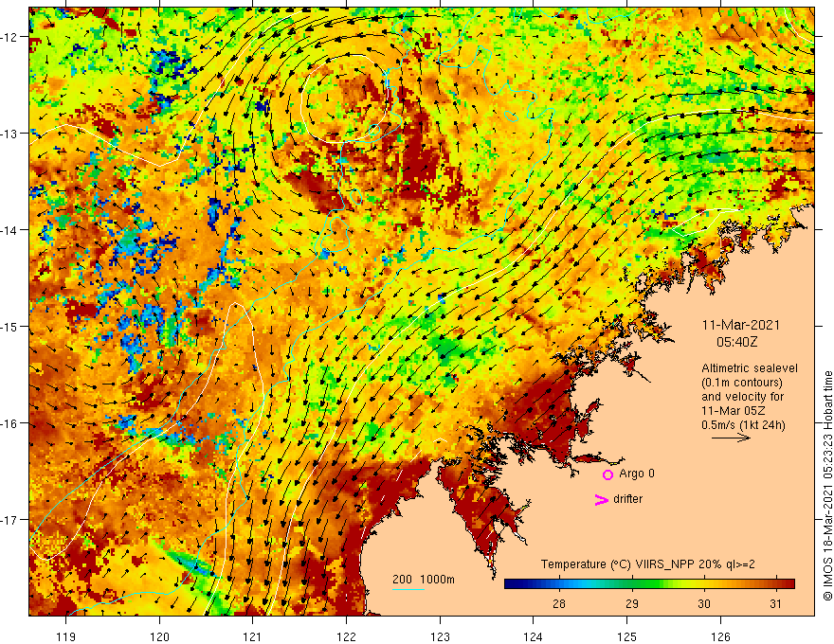
Task: Click the '119' longitude axis label
Action: [x=66, y=636]
